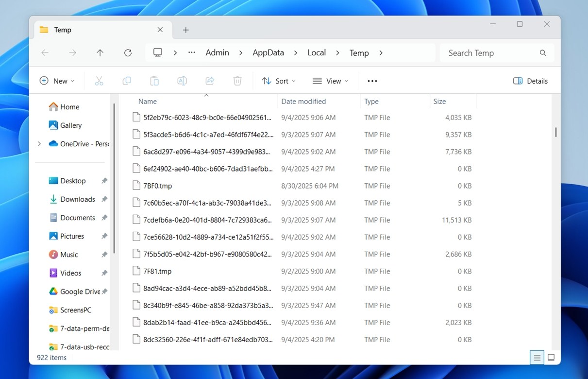
Task: Click the Rename icon in toolbar
Action: pos(182,81)
